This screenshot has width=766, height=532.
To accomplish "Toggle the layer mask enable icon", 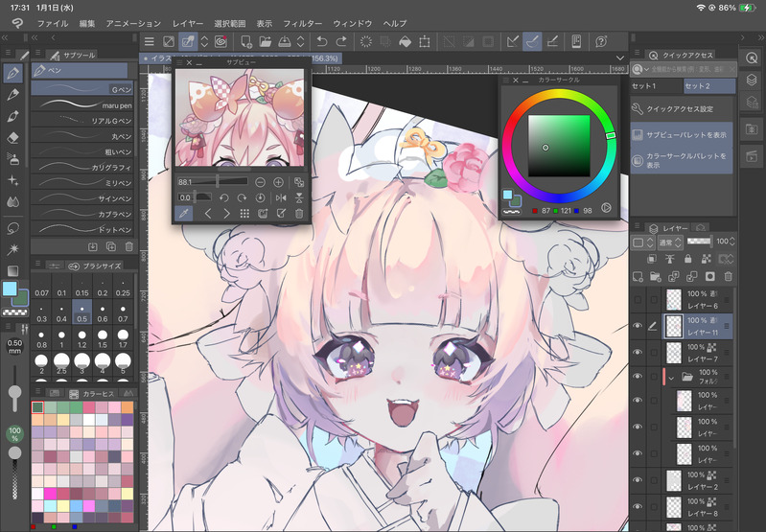I will pos(726,259).
